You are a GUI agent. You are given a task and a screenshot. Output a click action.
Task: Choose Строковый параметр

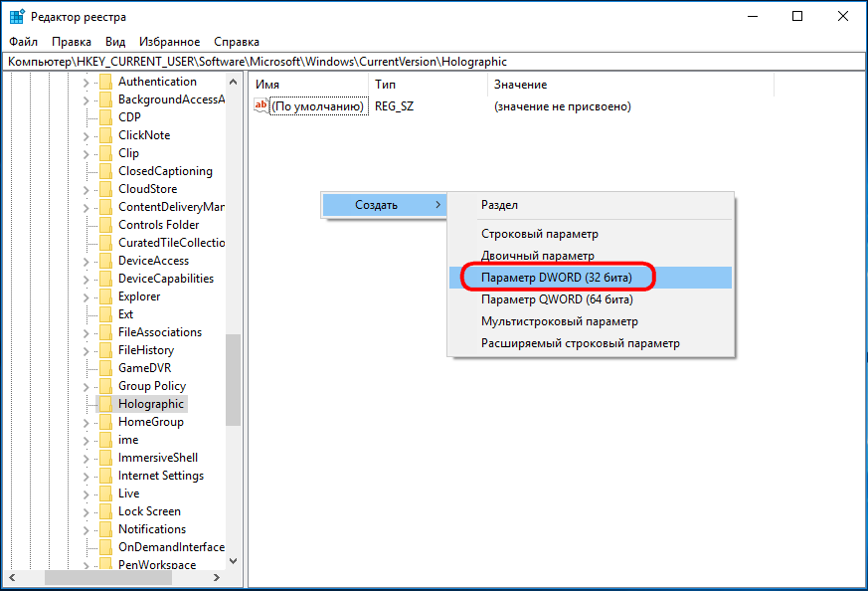pos(591,234)
